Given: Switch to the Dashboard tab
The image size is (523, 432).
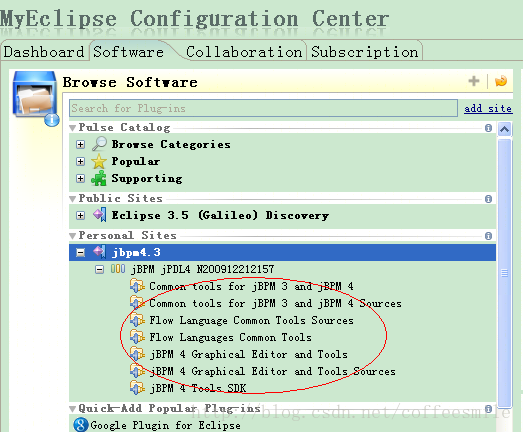Looking at the screenshot, I should point(44,52).
